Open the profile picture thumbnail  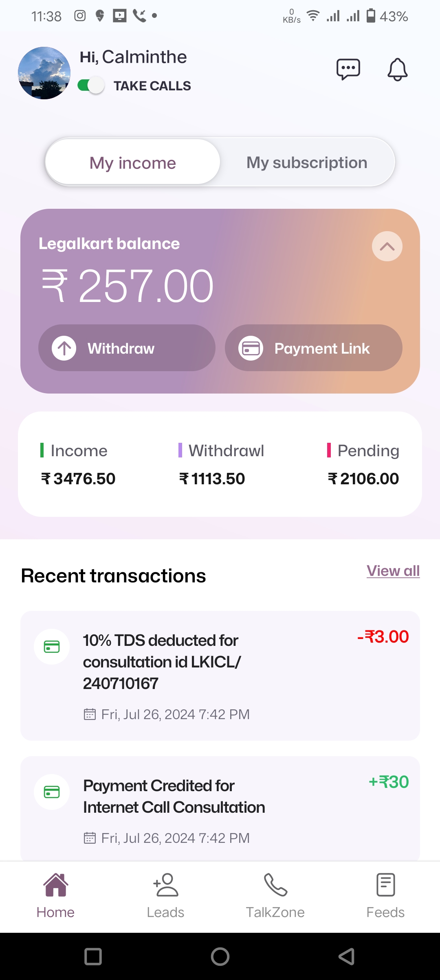tap(44, 73)
